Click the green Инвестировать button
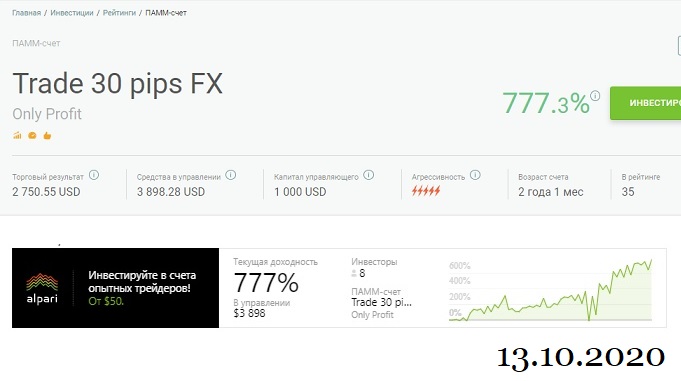Screen dimensions: 681x381 [x=645, y=103]
